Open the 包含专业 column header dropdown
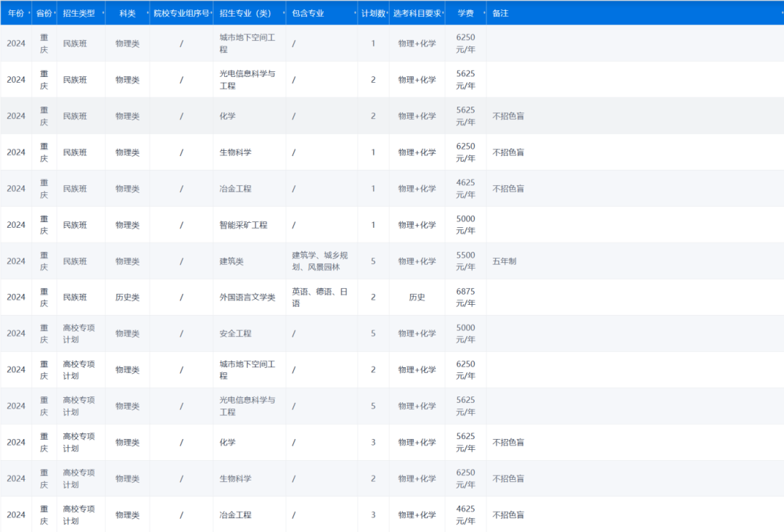The width and height of the screenshot is (784, 532). (x=356, y=13)
